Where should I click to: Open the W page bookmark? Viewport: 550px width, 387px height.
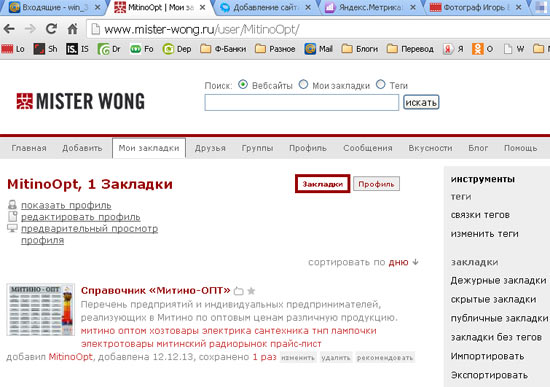[x=514, y=49]
